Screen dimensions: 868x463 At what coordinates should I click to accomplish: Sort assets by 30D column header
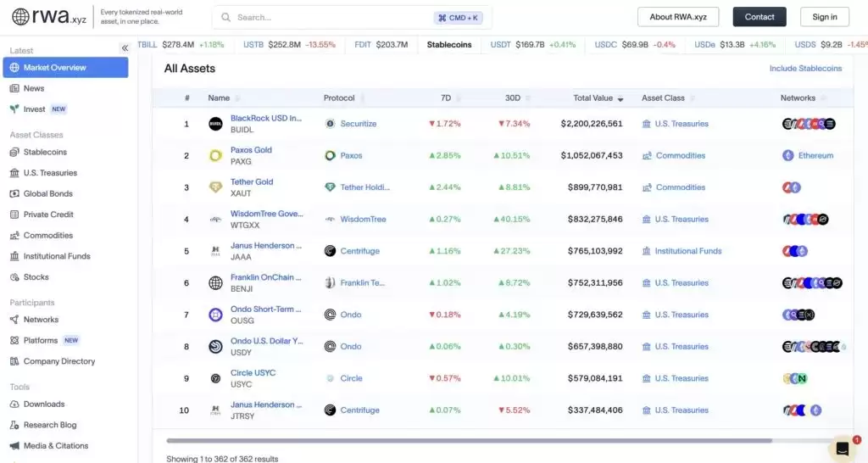click(x=513, y=98)
